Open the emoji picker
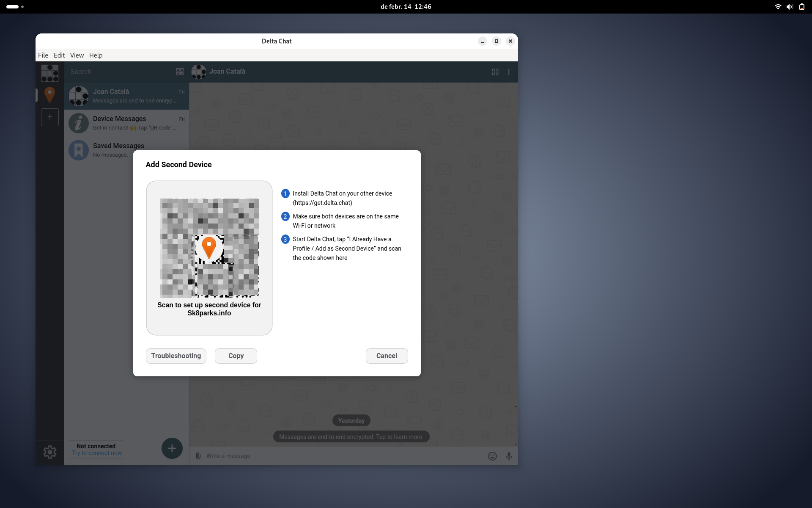 click(x=492, y=456)
